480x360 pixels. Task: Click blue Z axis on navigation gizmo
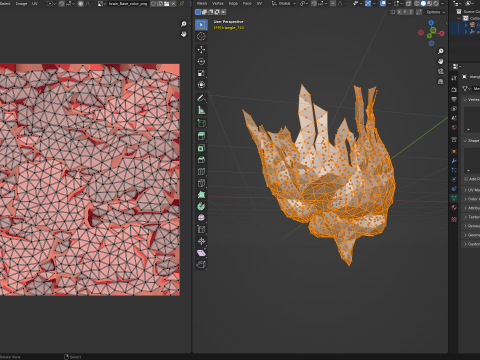point(431,23)
